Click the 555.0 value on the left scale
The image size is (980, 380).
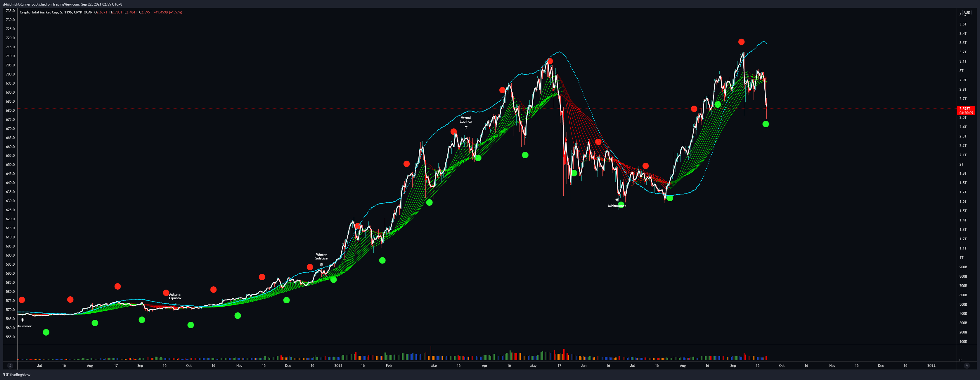(x=10, y=337)
